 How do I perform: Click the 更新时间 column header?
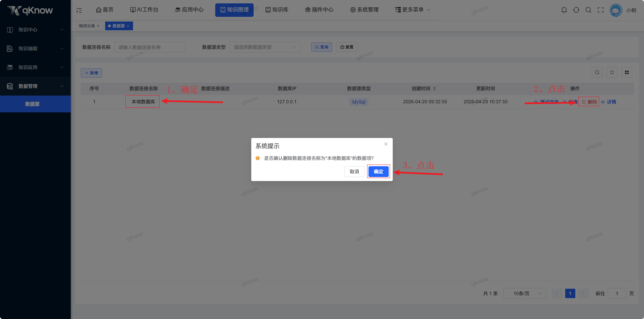(486, 88)
